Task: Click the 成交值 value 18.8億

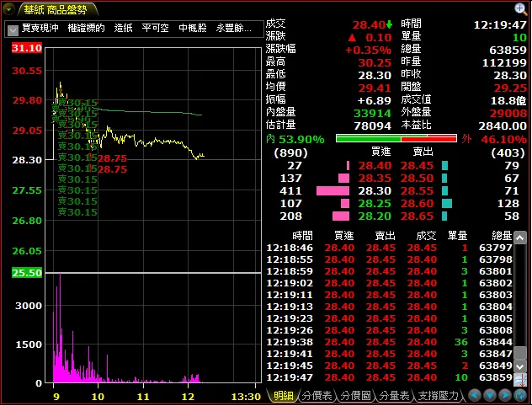Action: pos(508,101)
